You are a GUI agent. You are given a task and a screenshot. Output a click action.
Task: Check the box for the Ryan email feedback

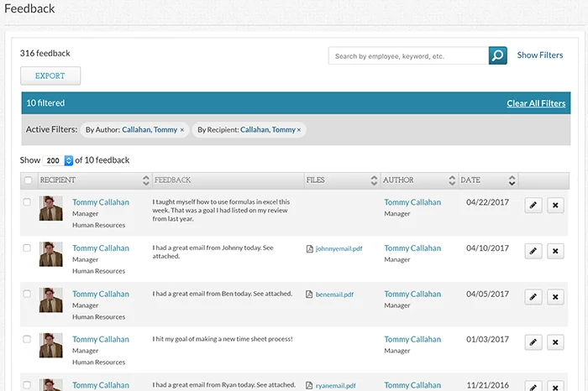point(27,385)
